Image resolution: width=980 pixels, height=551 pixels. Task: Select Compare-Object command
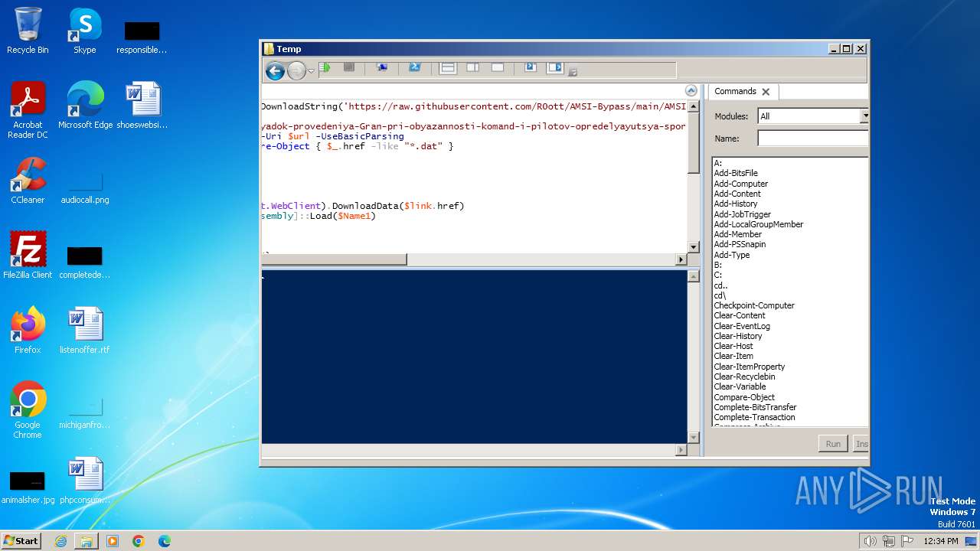point(744,397)
